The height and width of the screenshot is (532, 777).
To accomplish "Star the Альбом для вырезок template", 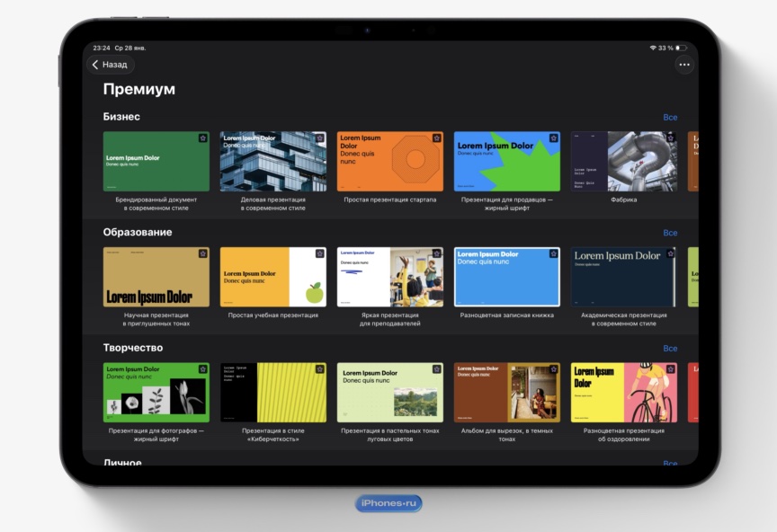I will (553, 369).
